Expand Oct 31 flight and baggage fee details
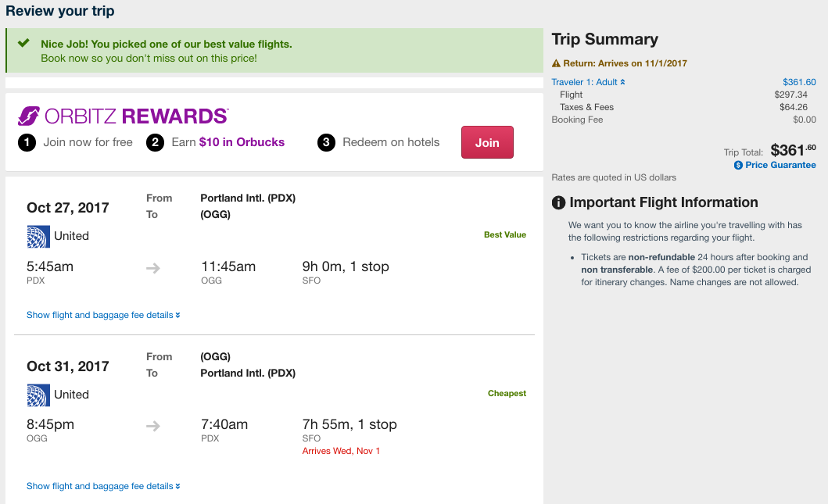This screenshot has height=504, width=828. point(103,486)
